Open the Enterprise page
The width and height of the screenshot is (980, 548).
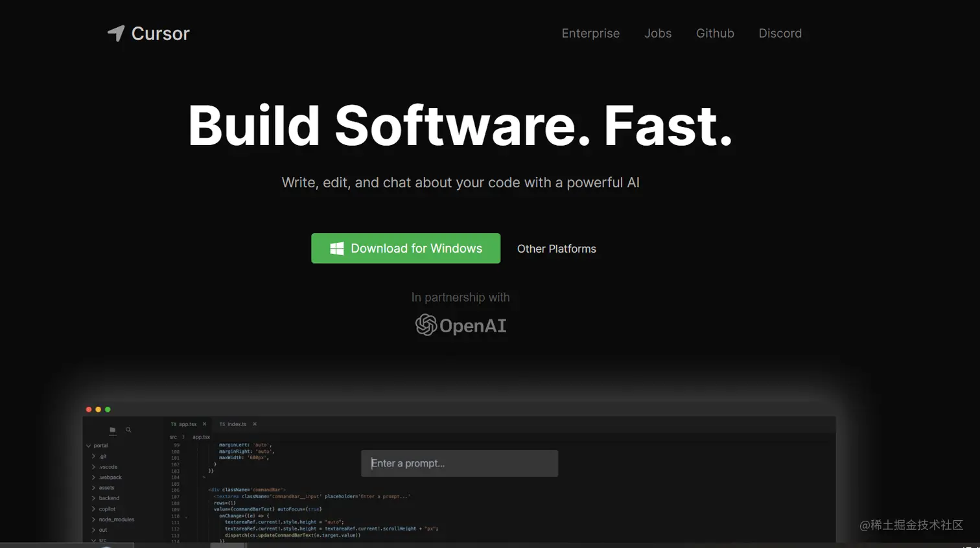coord(590,33)
